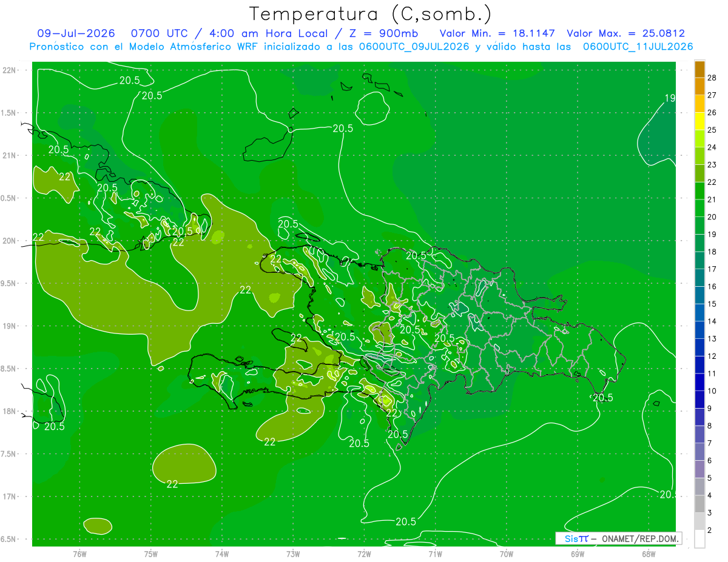This screenshot has width=728, height=562.
Task: Click color scale swatch between 27 and 28
Action: click(x=699, y=87)
